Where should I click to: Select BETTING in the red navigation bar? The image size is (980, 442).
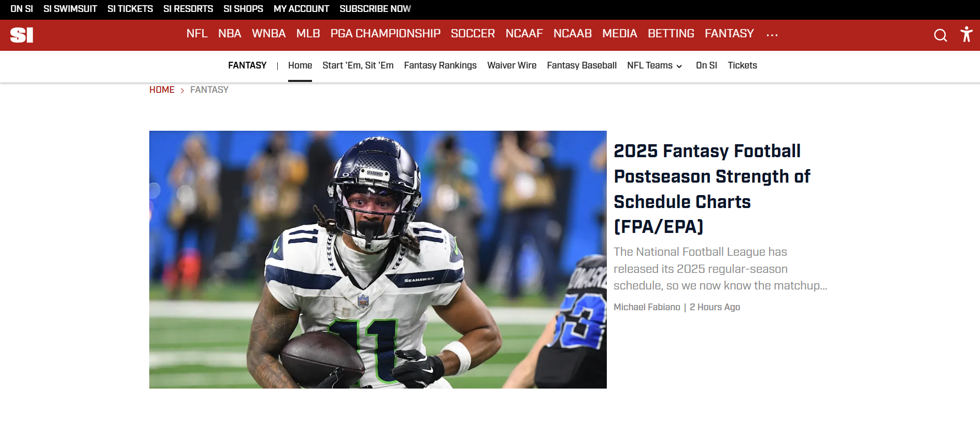[x=671, y=34]
